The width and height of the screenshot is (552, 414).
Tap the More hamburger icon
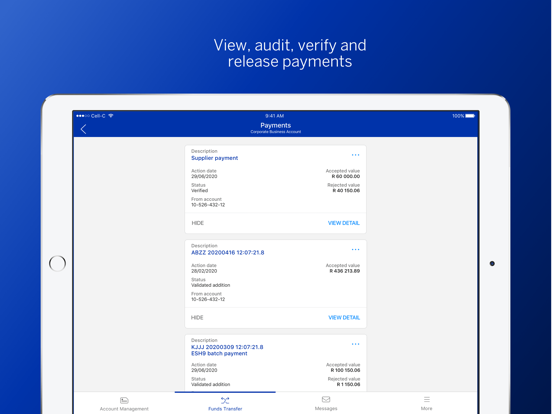(x=427, y=399)
